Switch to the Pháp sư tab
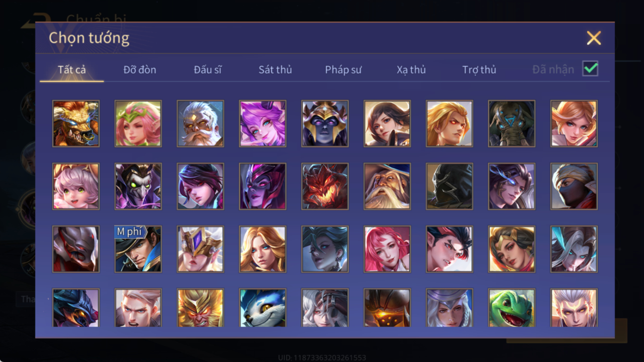Screen dimensions: 644x362 pyautogui.click(x=343, y=70)
